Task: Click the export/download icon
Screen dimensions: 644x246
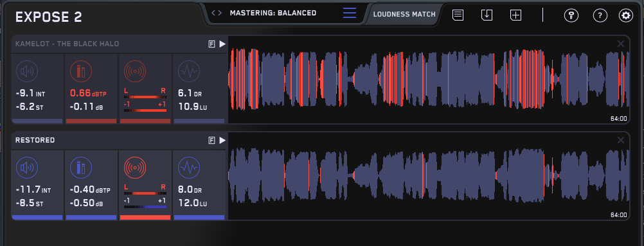Action: (487, 15)
